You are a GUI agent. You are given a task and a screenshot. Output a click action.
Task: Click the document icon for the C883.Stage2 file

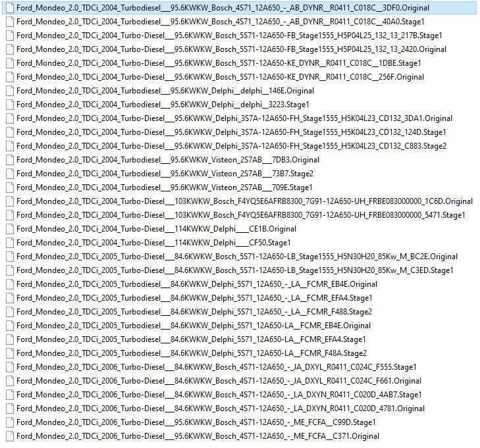point(9,145)
